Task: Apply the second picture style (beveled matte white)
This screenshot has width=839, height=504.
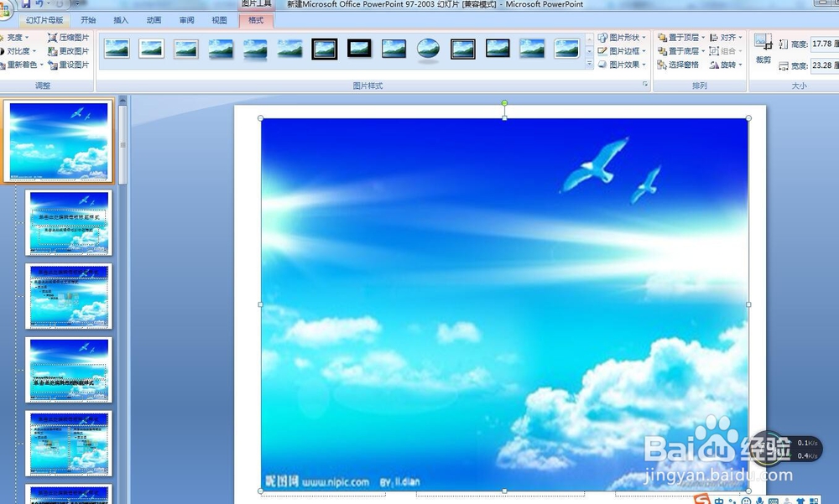Action: pyautogui.click(x=151, y=49)
